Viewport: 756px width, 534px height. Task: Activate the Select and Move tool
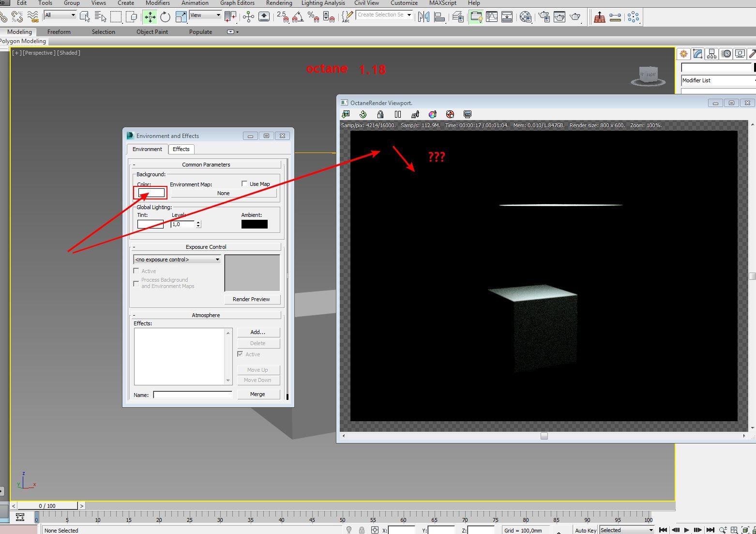coord(150,17)
